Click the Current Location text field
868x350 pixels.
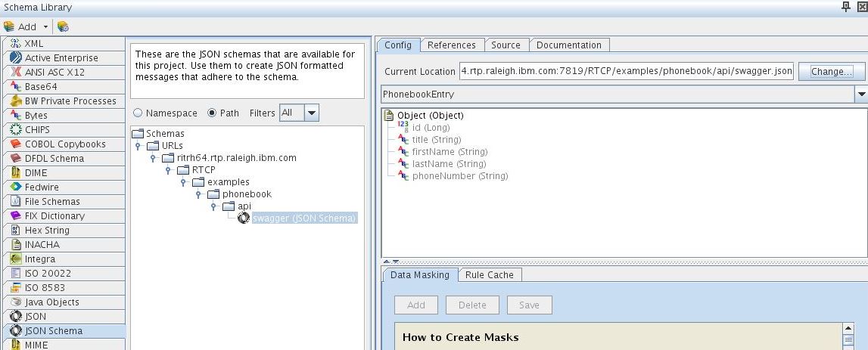pos(626,71)
